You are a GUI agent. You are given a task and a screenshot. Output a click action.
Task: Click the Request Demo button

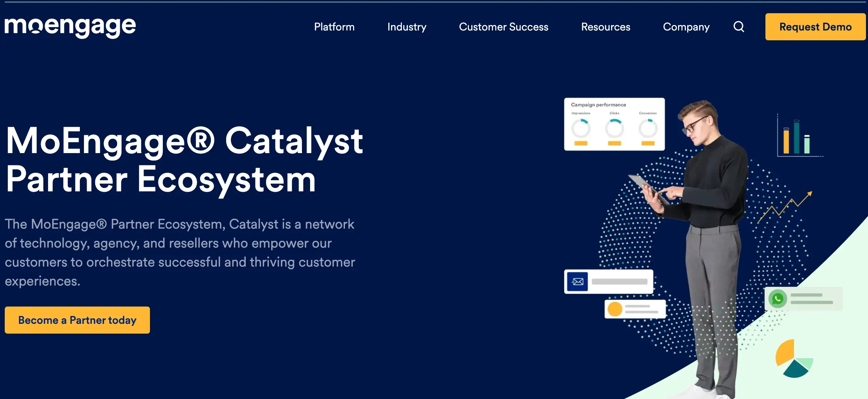815,27
